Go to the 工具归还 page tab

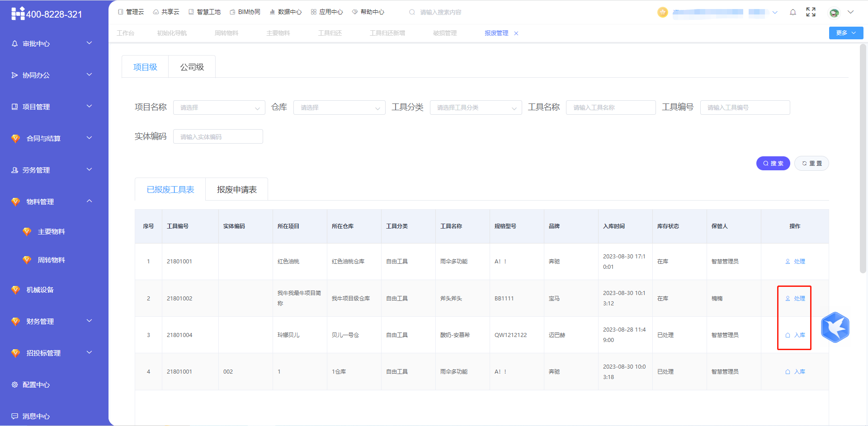click(x=330, y=33)
